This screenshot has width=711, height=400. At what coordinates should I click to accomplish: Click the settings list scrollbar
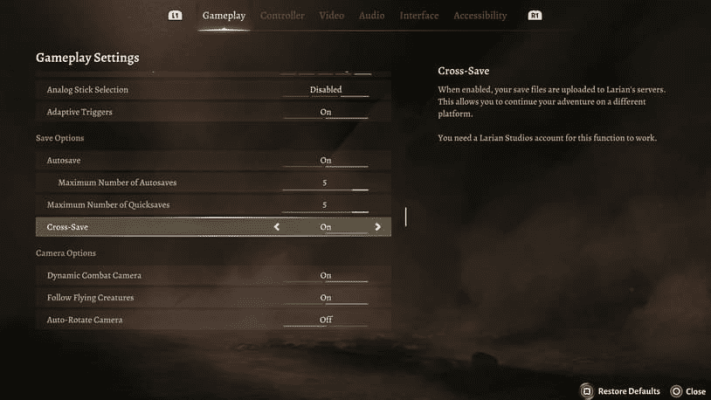tap(405, 216)
